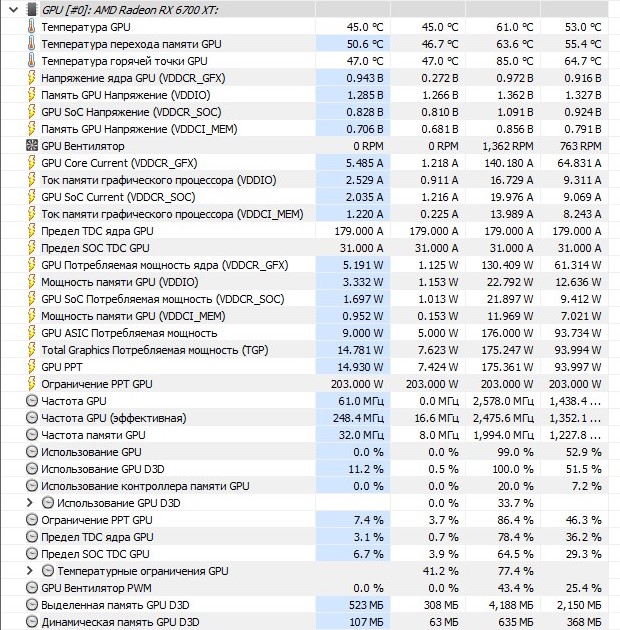The width and height of the screenshot is (620, 630).
Task: Click the 140.180 A maximum core current value
Action: coord(508,163)
